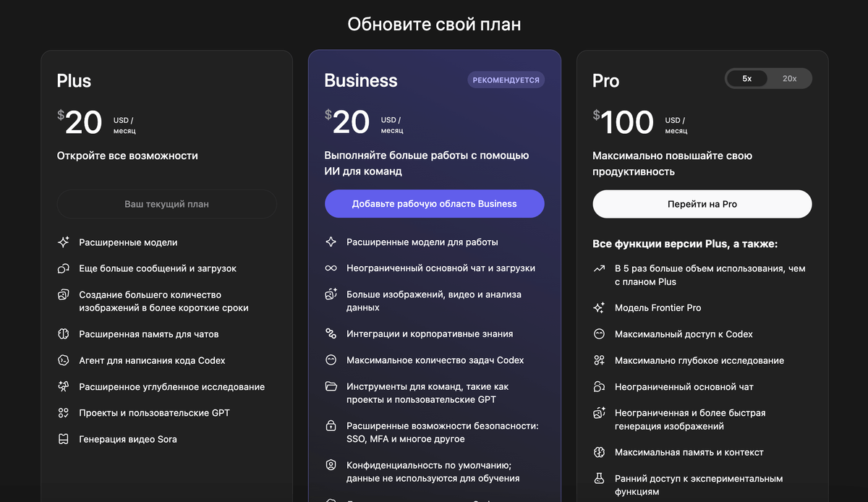Click 'Агент для написания кода Codex' text
This screenshot has width=868, height=502.
click(153, 360)
